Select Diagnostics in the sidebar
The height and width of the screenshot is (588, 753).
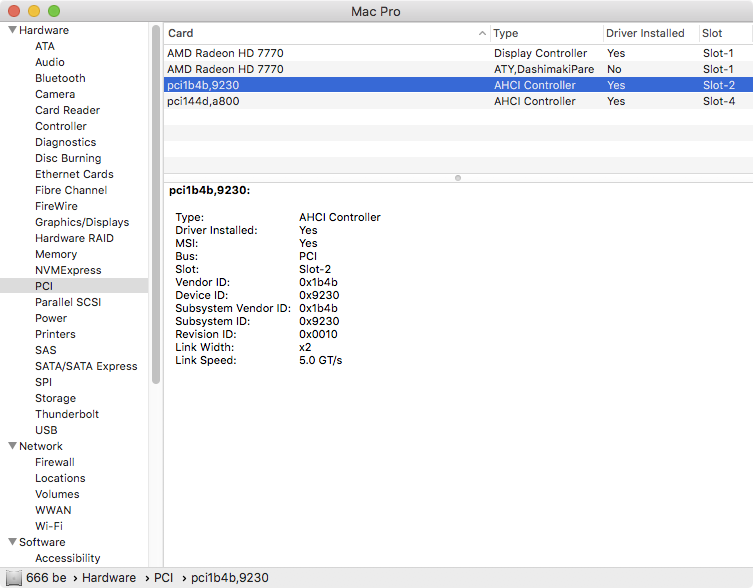(x=65, y=142)
